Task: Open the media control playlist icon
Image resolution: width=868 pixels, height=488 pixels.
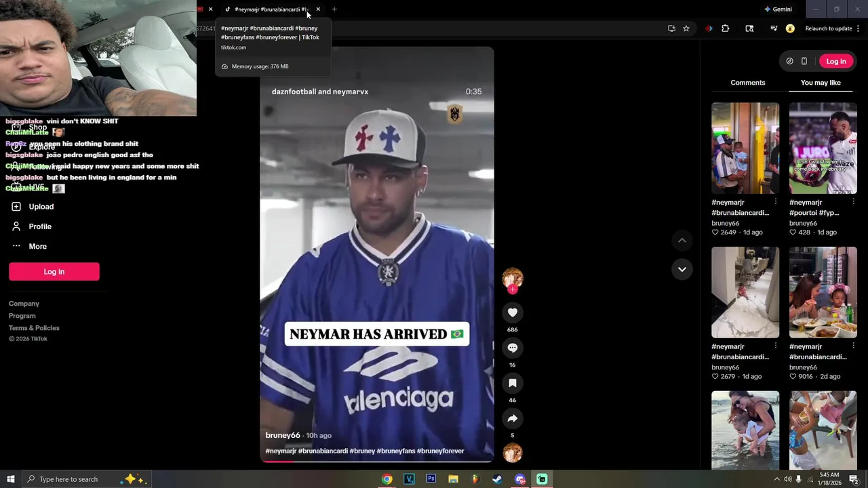Action: pos(774,28)
